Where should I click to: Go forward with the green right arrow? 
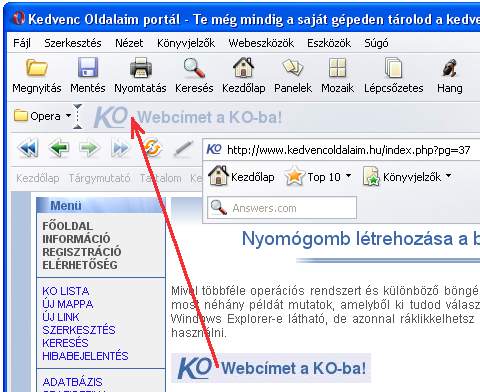[89, 148]
